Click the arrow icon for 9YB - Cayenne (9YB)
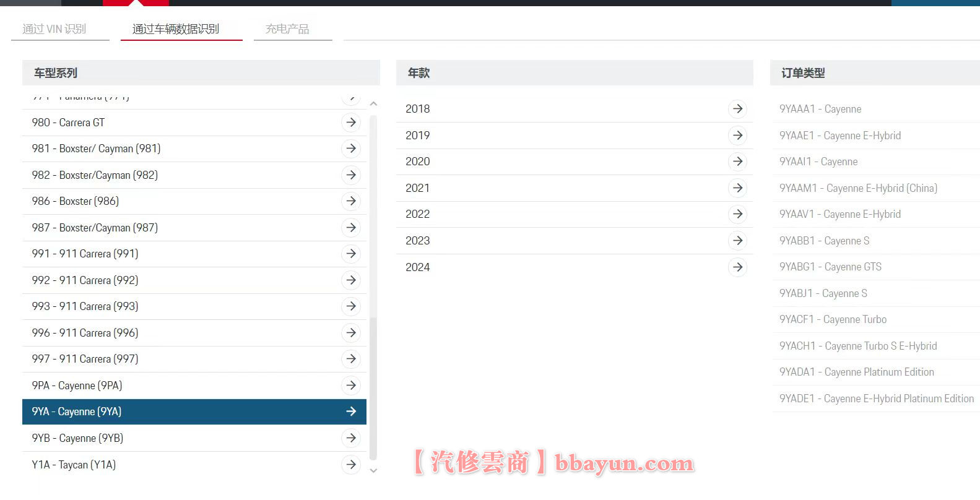 351,438
